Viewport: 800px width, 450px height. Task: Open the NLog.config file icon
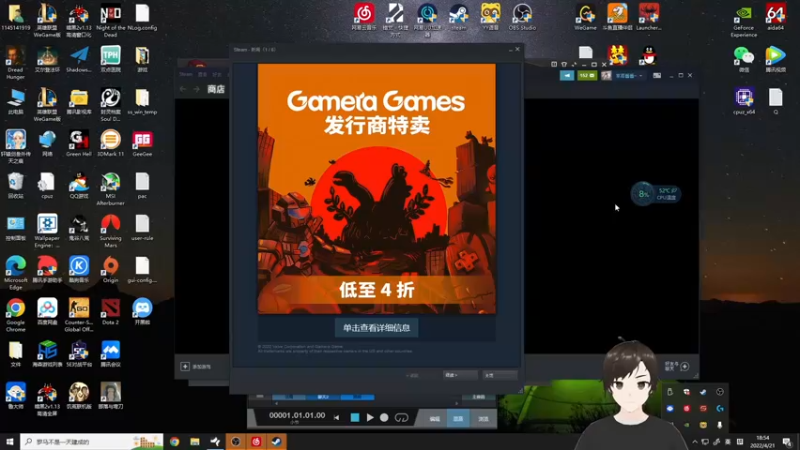[142, 17]
